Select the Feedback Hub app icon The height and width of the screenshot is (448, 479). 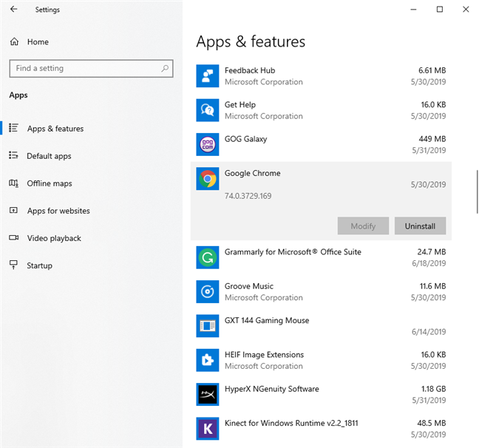[x=208, y=76]
